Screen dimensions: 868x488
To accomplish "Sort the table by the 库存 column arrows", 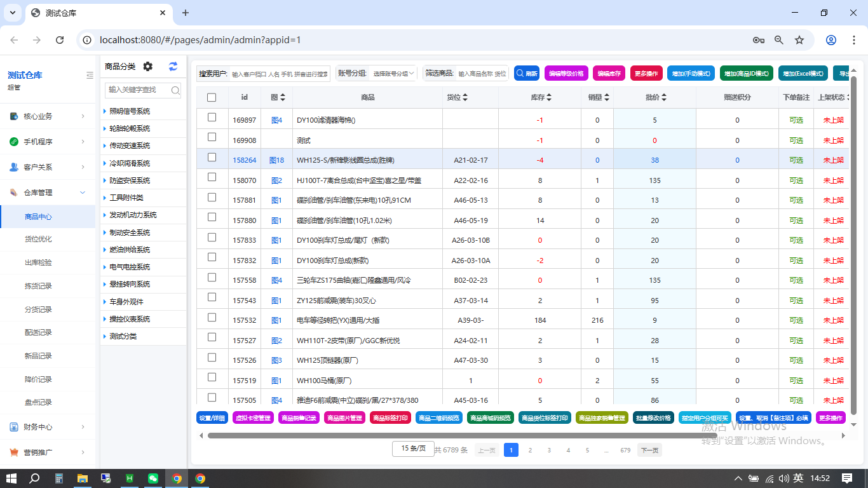I will click(549, 97).
